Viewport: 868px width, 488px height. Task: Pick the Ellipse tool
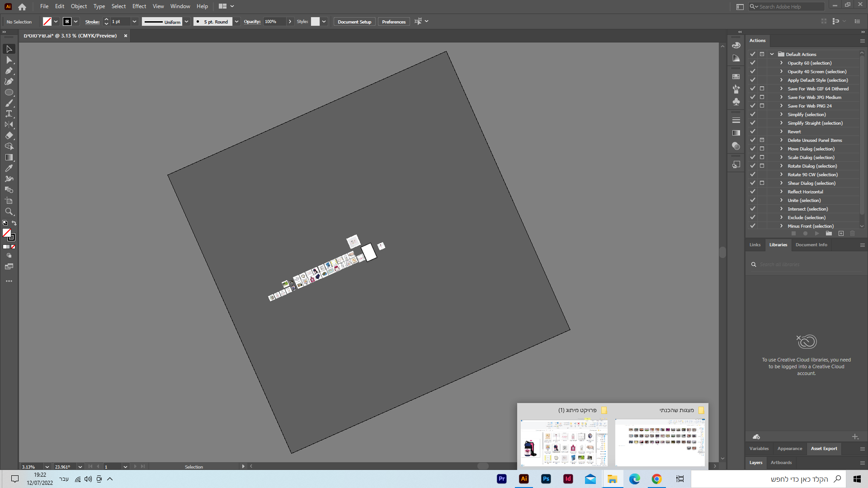click(x=9, y=92)
